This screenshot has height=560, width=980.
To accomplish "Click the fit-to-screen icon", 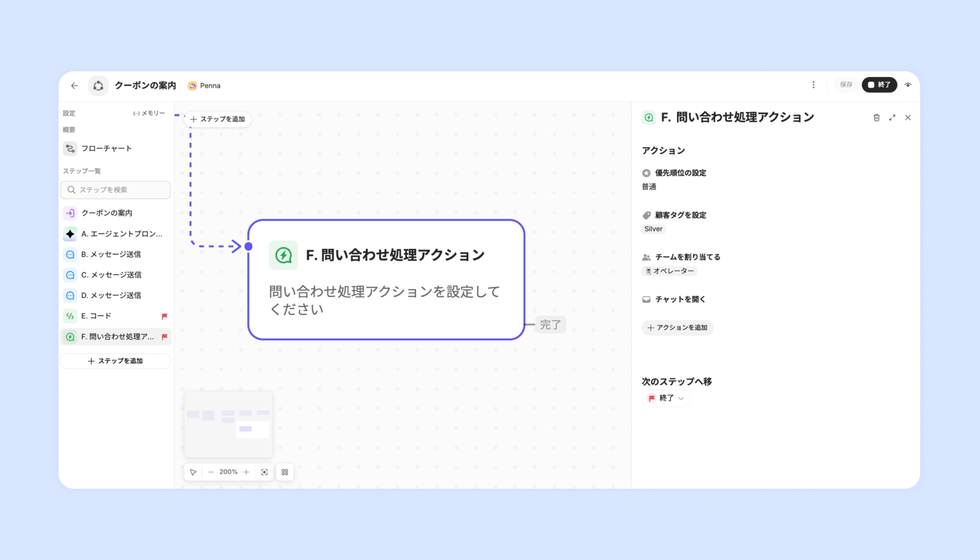I will 264,472.
